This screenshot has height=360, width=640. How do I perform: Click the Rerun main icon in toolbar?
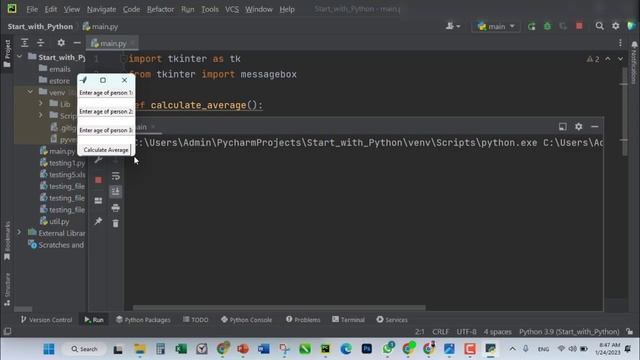pos(531,27)
